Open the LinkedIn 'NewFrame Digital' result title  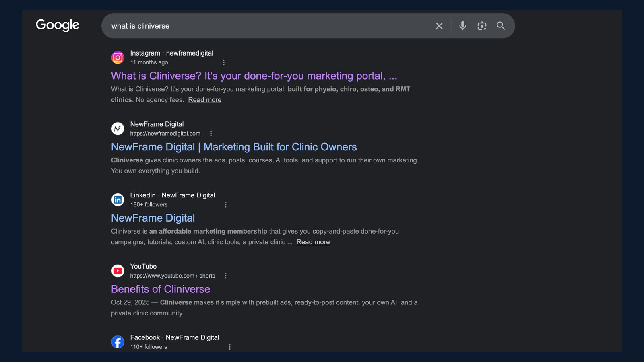click(153, 218)
